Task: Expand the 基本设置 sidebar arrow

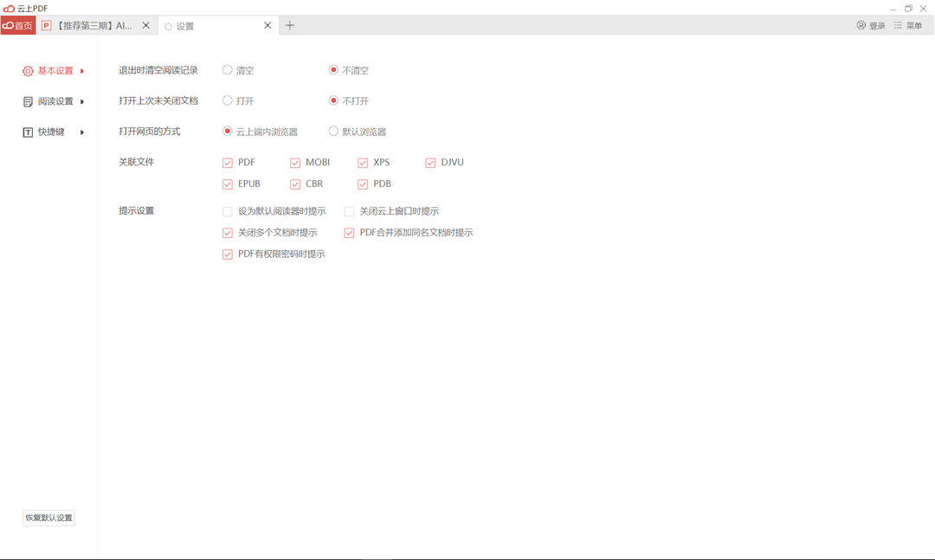Action: (x=82, y=70)
